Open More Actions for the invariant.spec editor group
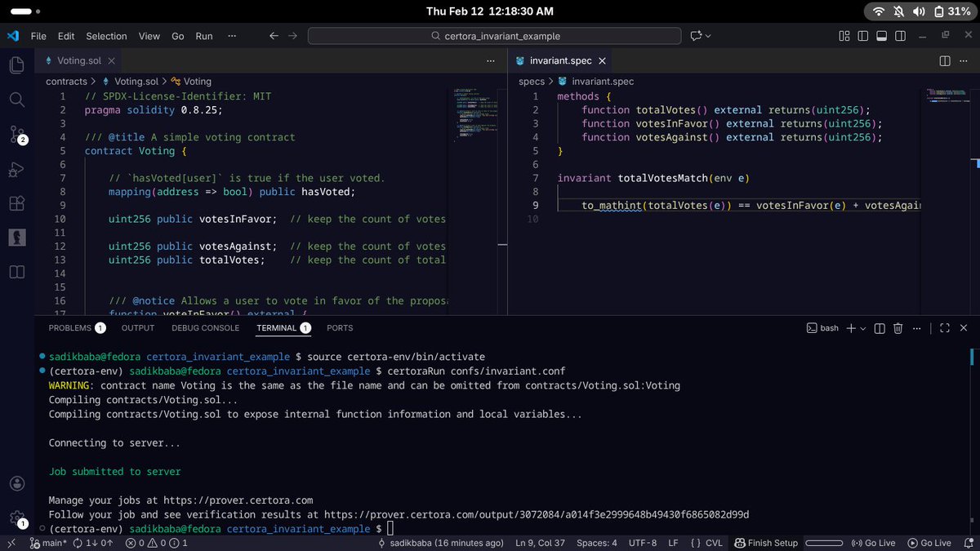Viewport: 980px width, 551px height. point(964,60)
